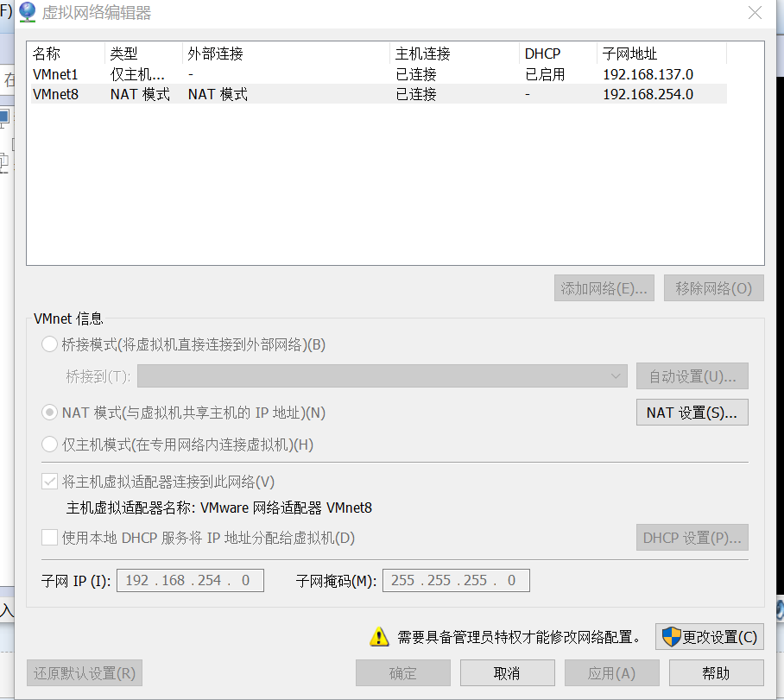Close the 虚拟网络编辑器 dialog
The image size is (784, 700).
[x=755, y=12]
